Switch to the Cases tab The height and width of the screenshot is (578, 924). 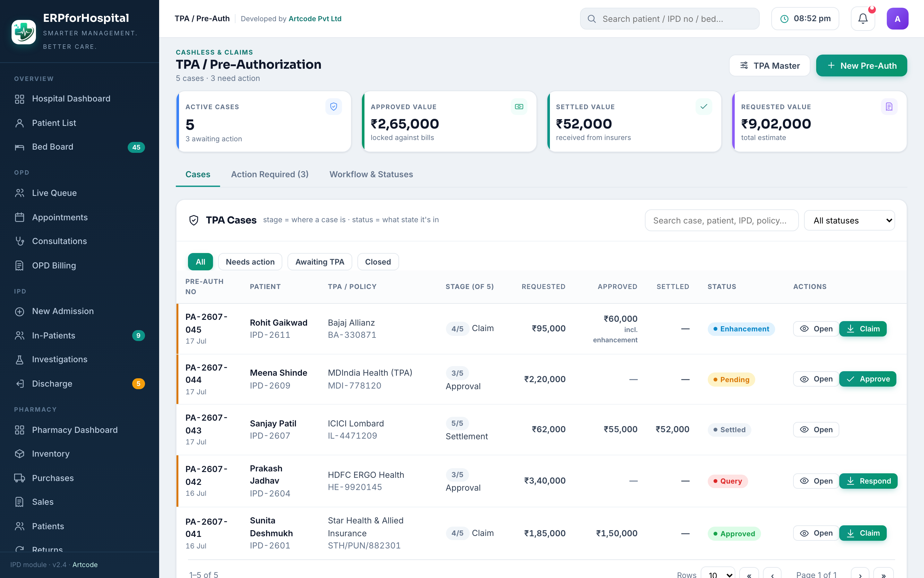point(198,174)
